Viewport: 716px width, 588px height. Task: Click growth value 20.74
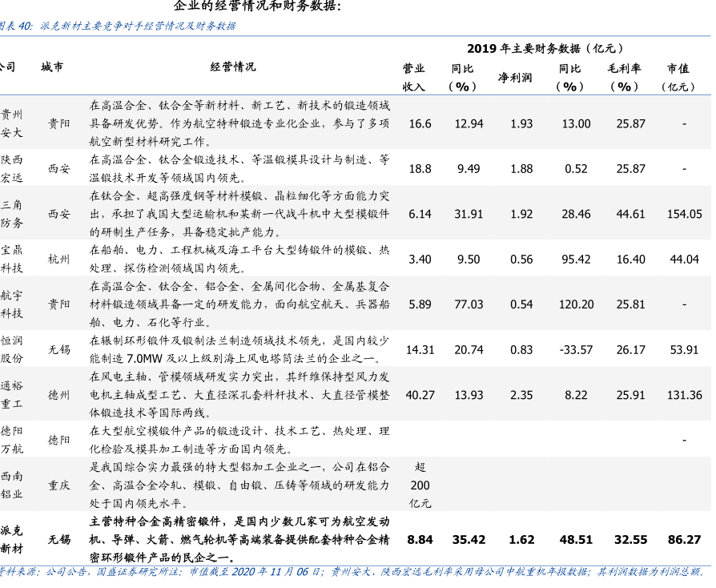469,350
